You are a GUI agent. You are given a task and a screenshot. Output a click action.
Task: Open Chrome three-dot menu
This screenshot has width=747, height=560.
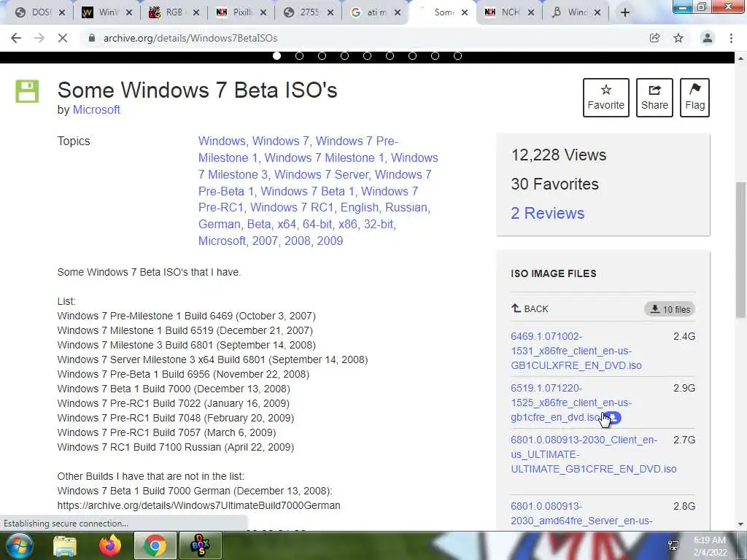click(x=731, y=38)
